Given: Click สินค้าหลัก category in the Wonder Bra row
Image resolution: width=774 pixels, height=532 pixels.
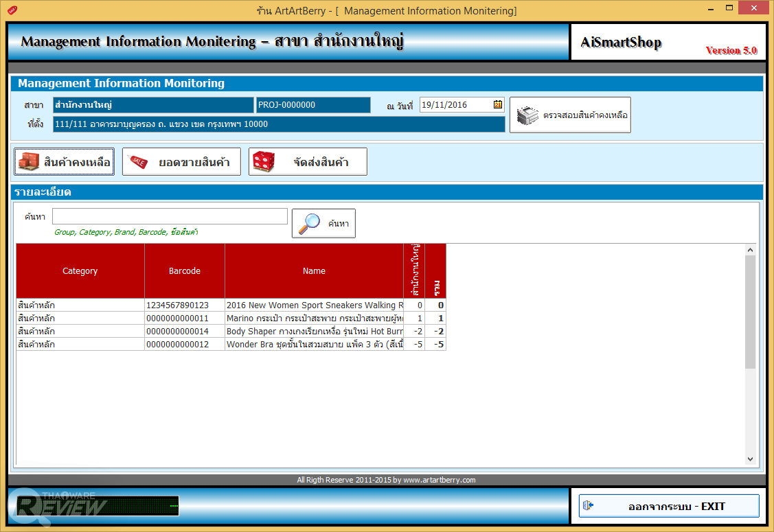Looking at the screenshot, I should click(80, 344).
